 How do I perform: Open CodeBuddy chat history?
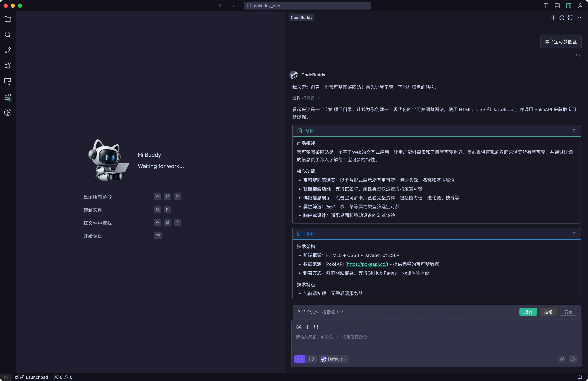pos(562,17)
